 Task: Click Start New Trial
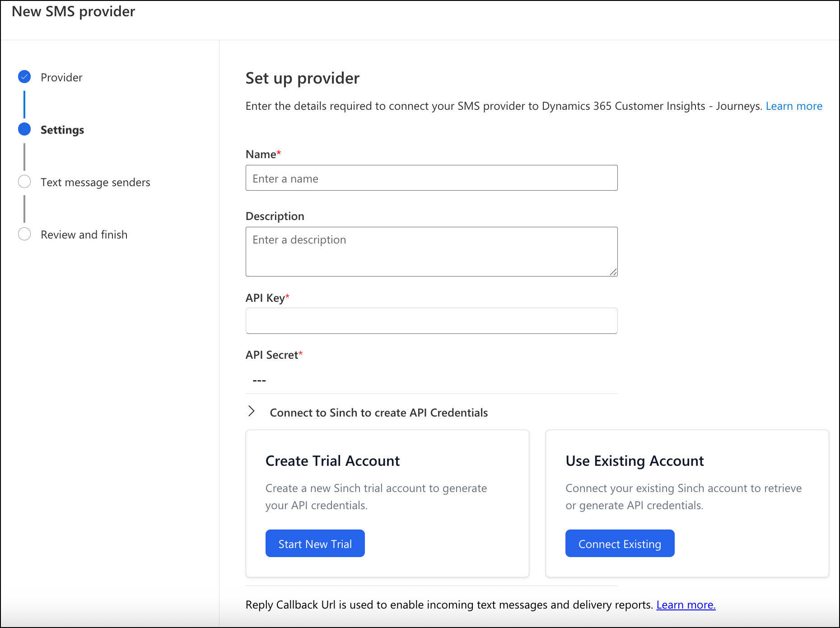[315, 544]
